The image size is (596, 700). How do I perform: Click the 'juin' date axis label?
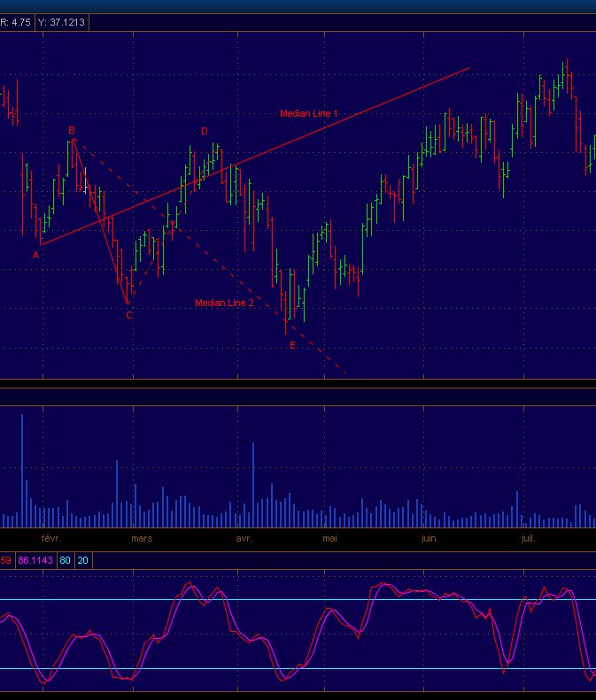(x=429, y=538)
